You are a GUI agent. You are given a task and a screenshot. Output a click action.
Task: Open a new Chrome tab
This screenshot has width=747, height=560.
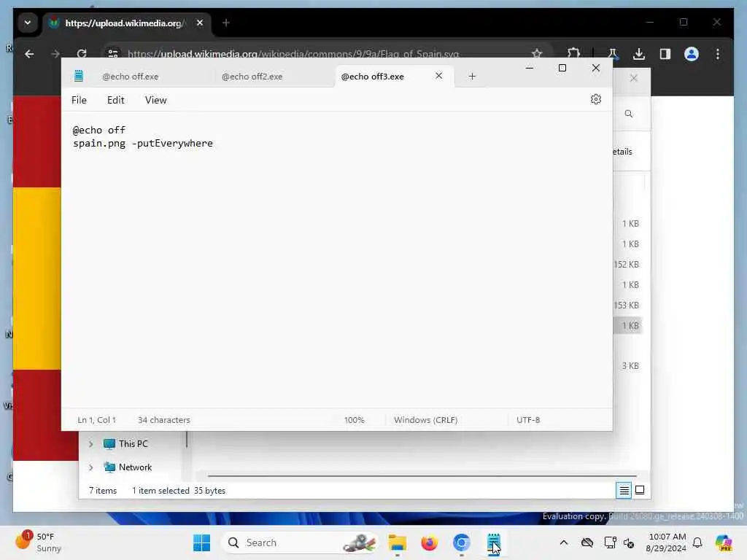point(226,23)
